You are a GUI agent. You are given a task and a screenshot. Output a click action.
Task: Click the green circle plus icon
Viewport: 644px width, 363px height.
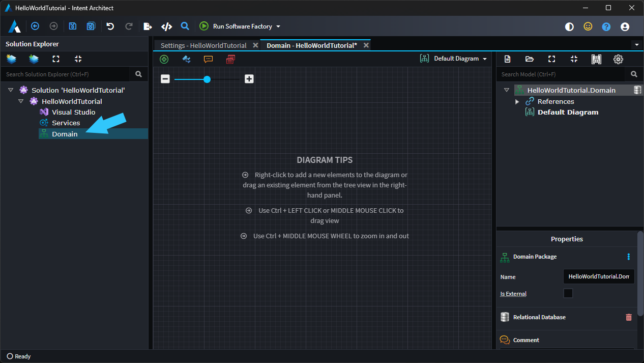(x=164, y=59)
